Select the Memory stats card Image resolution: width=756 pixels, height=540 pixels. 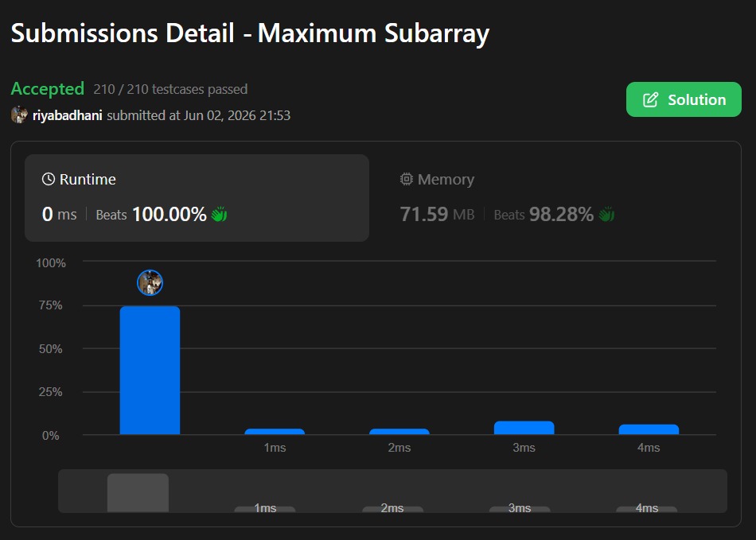point(555,198)
